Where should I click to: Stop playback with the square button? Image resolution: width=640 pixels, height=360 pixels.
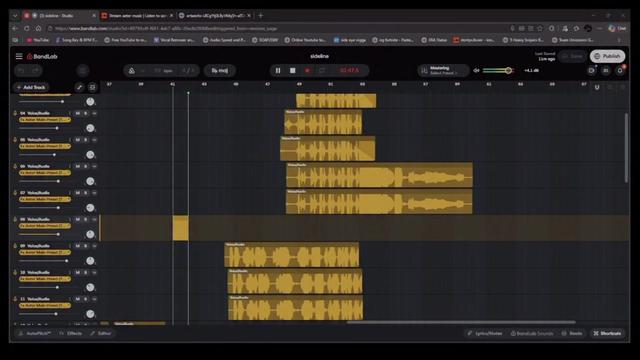(x=293, y=71)
